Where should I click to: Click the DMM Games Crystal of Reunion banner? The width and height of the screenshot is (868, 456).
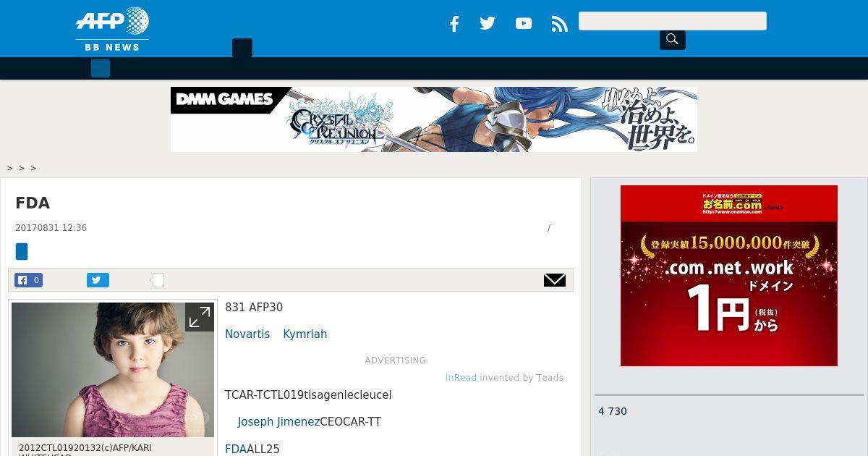tap(434, 119)
